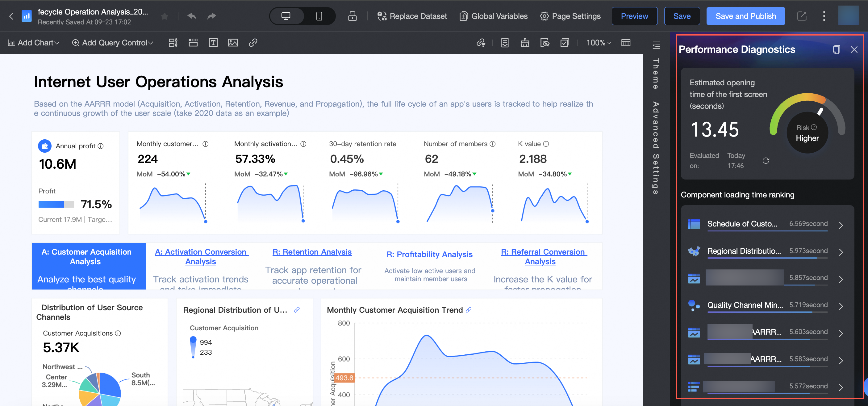Refresh the performance evaluation
This screenshot has width=868, height=406.
766,160
